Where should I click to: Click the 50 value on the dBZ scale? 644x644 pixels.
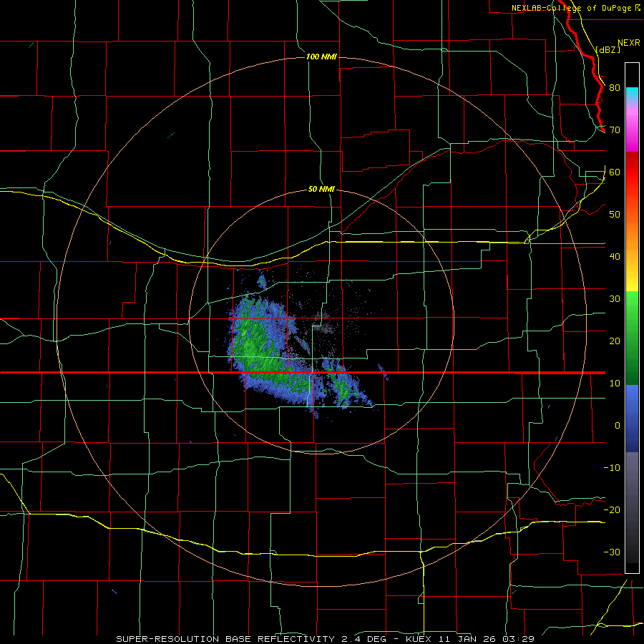pos(615,215)
